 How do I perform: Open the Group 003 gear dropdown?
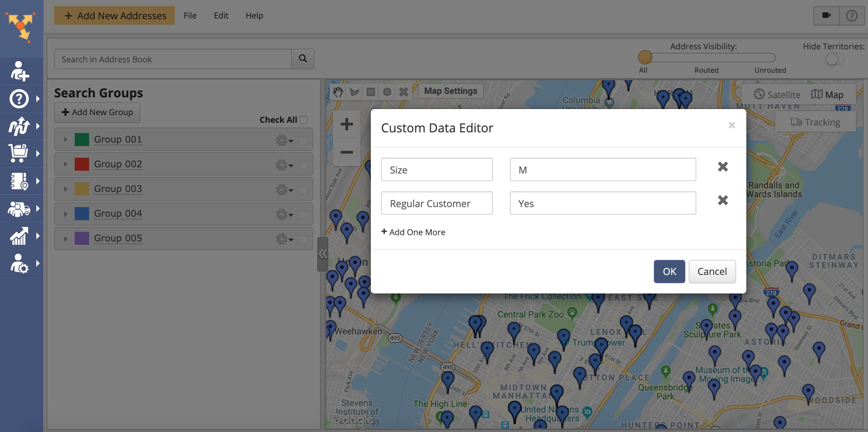point(284,190)
